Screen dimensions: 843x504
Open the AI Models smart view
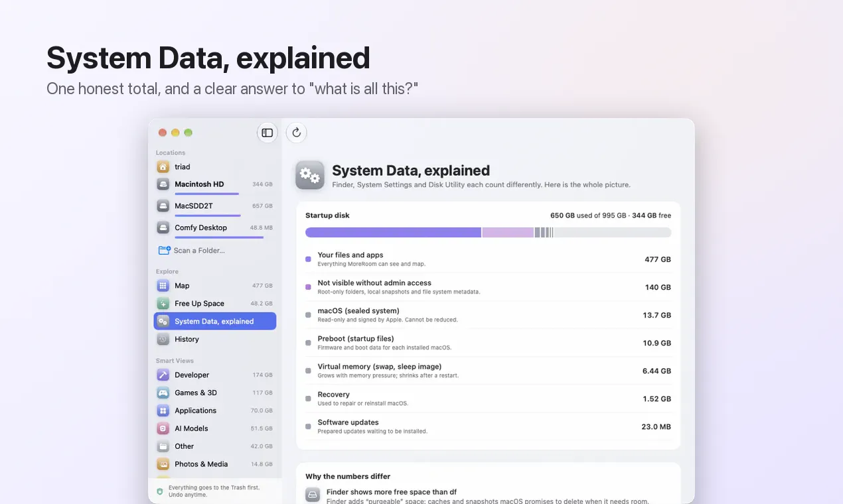click(x=215, y=429)
